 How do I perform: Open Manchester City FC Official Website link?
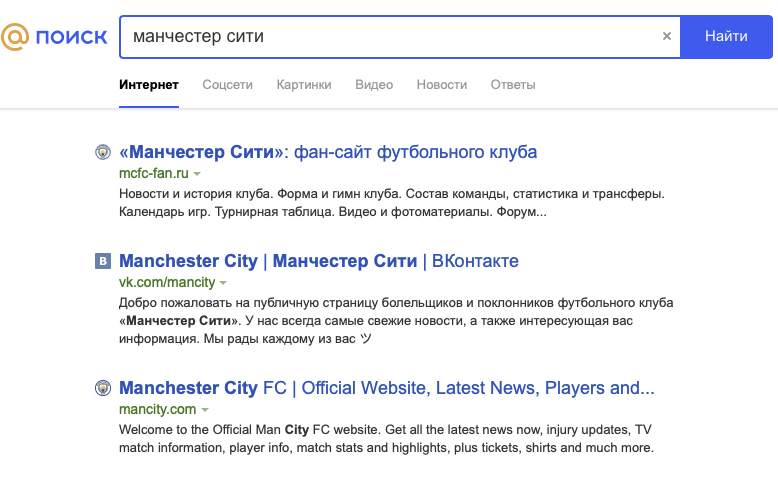pos(386,388)
